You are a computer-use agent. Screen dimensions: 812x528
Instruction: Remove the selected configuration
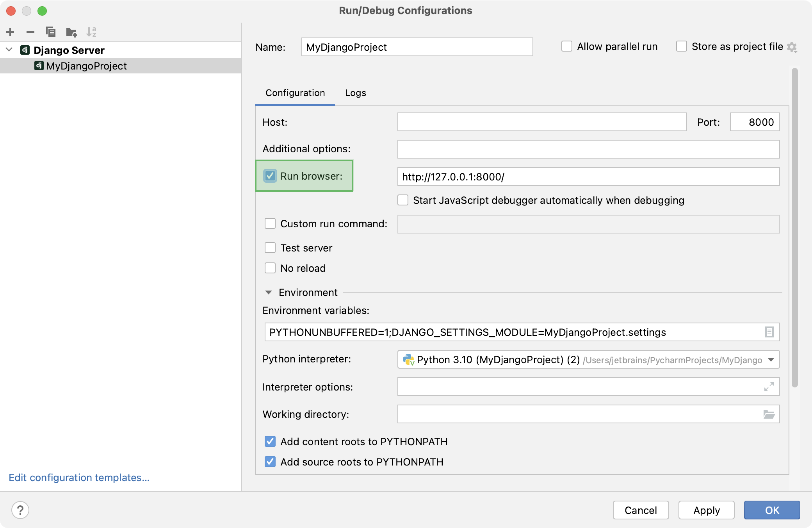30,32
